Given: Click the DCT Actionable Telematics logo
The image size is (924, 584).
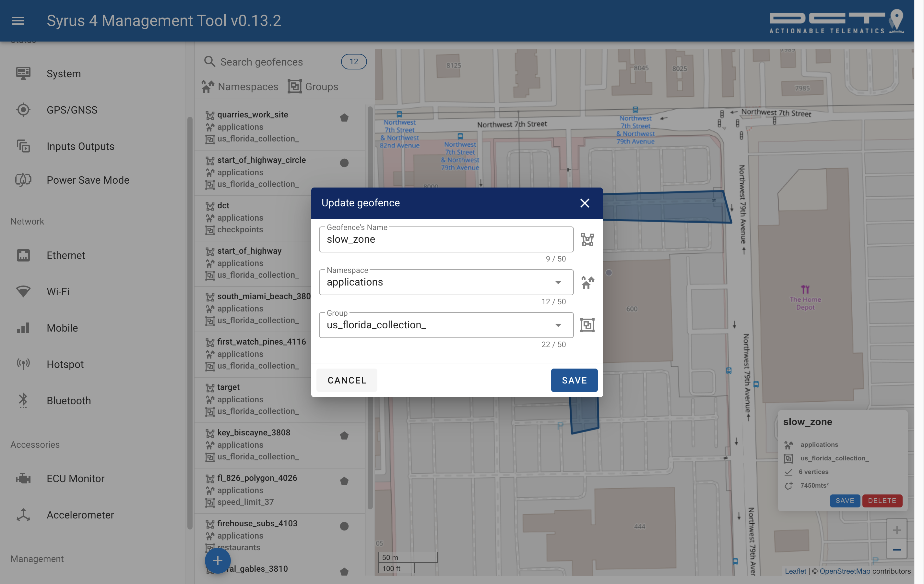Looking at the screenshot, I should pyautogui.click(x=836, y=21).
